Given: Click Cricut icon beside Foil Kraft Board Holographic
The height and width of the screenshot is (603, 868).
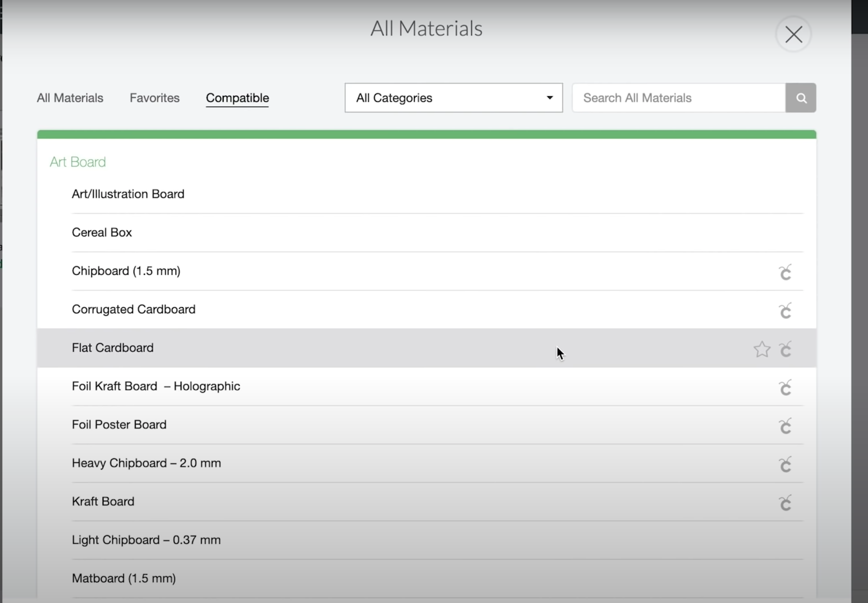Looking at the screenshot, I should [785, 388].
